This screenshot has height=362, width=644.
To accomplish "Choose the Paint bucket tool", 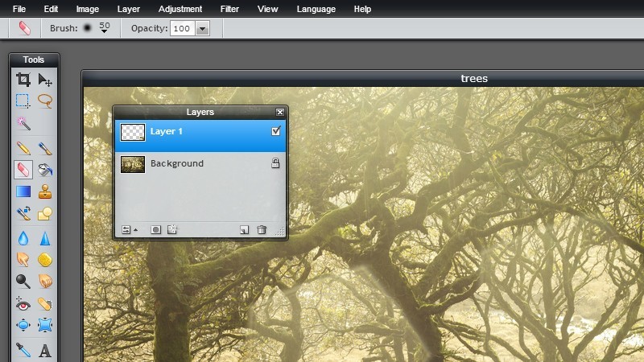I will click(x=45, y=169).
